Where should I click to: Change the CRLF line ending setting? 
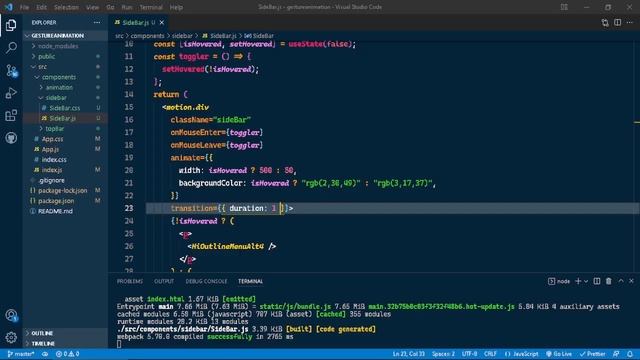490,354
